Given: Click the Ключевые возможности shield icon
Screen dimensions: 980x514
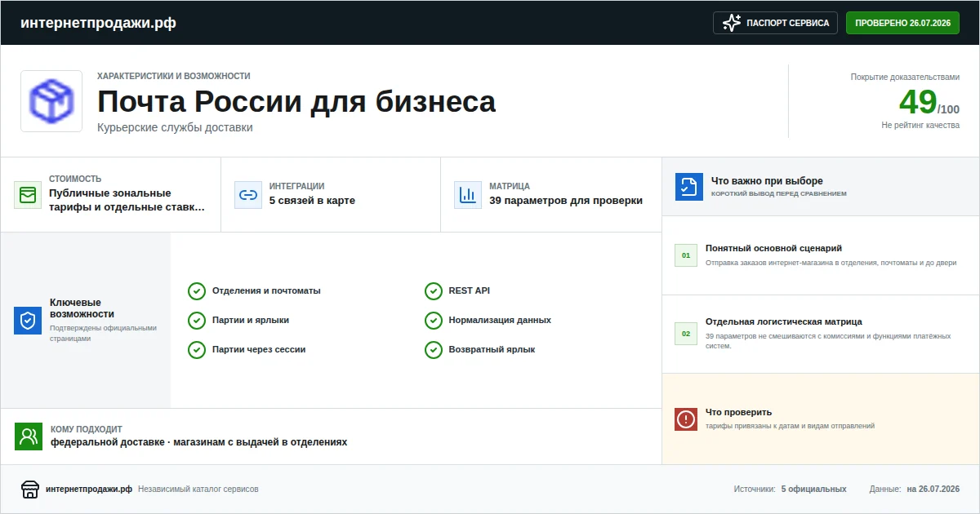Looking at the screenshot, I should 28,321.
